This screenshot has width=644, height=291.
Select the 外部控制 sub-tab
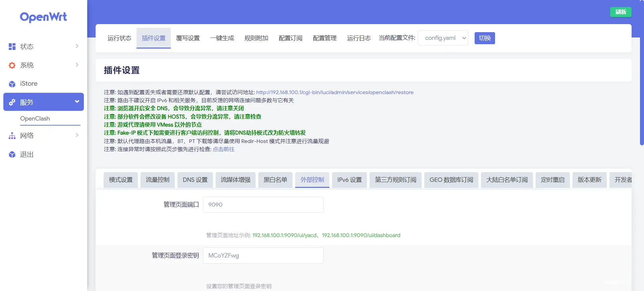coord(312,180)
